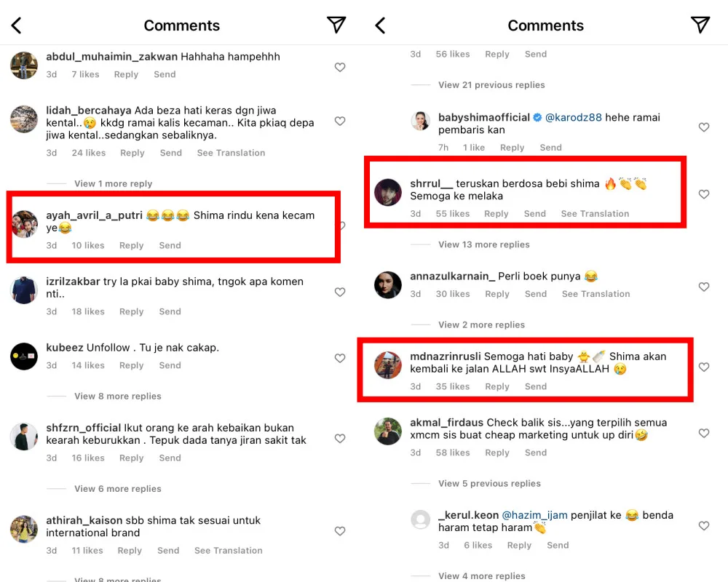Image resolution: width=728 pixels, height=582 pixels.
Task: Heart babyshimaofficial's reply
Action: pos(704,127)
